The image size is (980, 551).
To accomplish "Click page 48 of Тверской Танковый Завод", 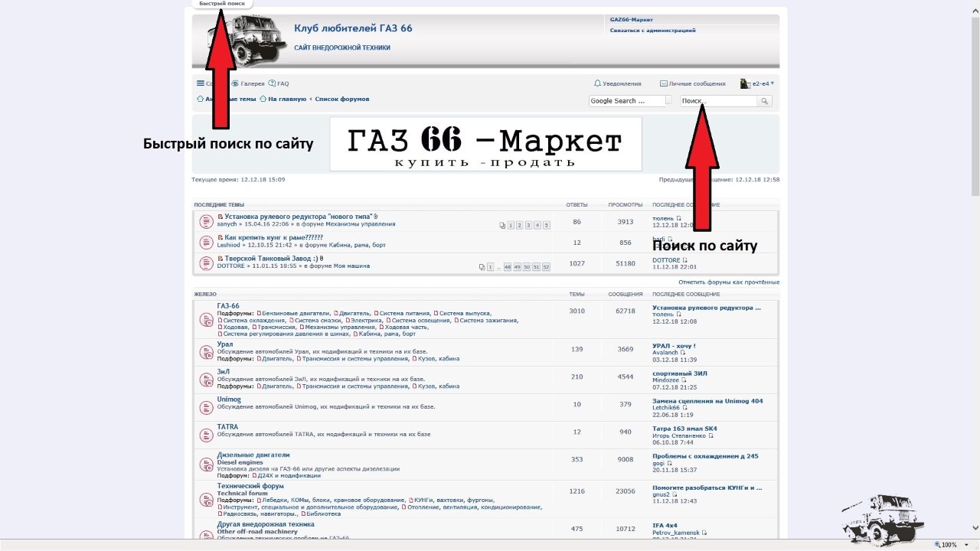I will coord(508,267).
